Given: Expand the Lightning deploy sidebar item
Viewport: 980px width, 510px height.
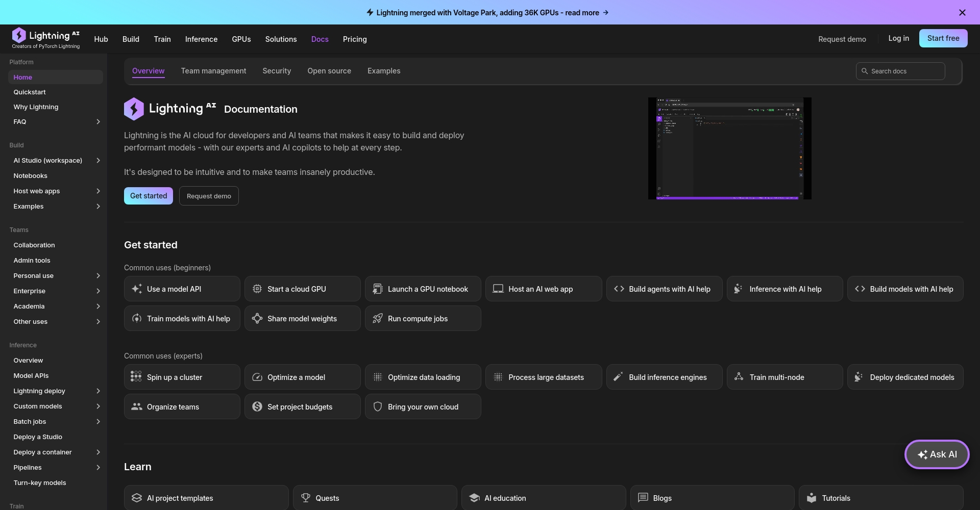Looking at the screenshot, I should pos(98,391).
